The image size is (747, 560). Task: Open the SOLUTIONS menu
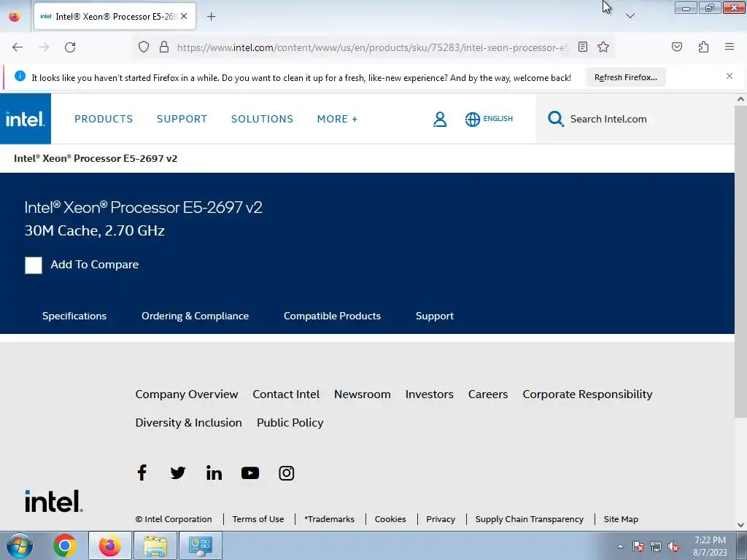262,119
